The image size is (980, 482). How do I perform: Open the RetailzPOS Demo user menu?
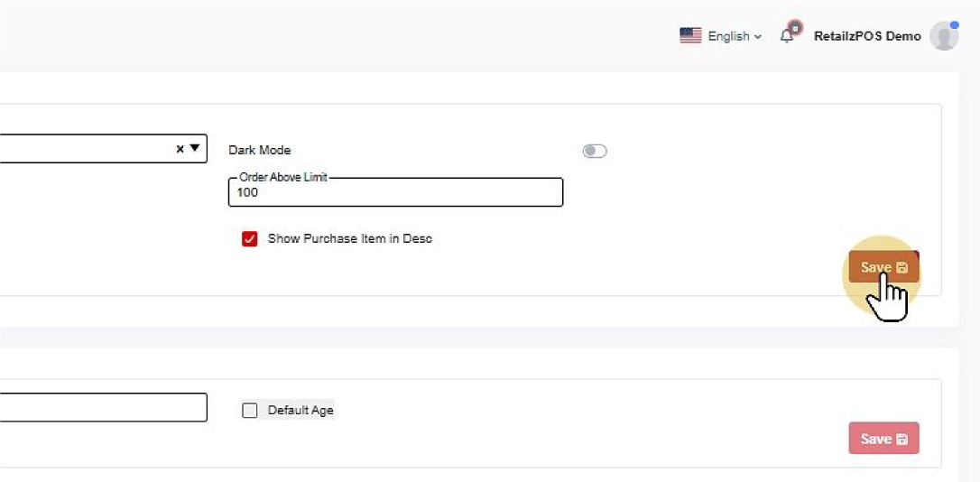[866, 36]
